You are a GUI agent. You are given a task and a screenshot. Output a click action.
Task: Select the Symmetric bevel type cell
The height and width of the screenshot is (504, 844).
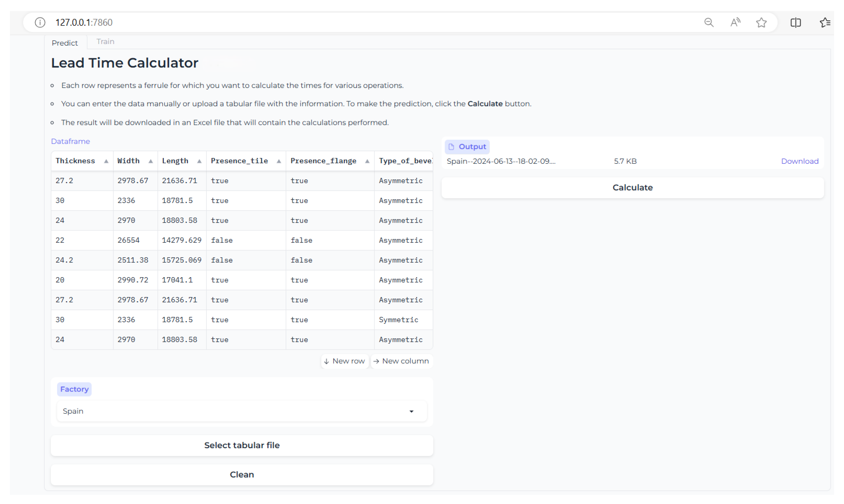[398, 320]
